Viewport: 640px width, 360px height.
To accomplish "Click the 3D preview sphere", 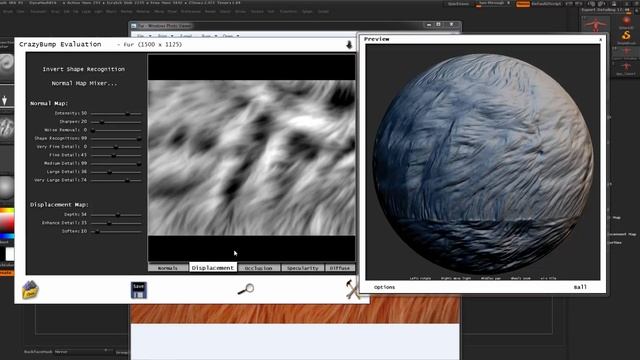I will (x=483, y=163).
